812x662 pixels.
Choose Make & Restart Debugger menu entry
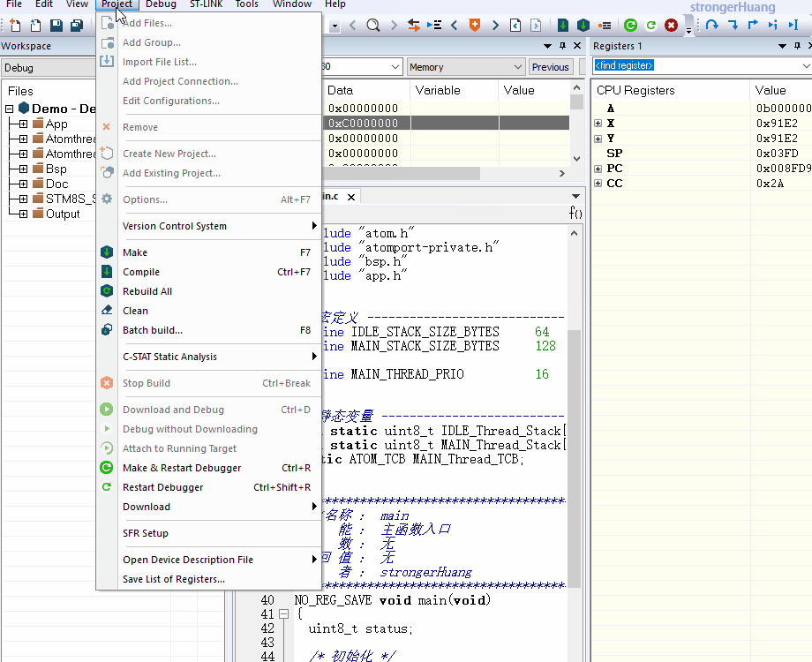click(181, 468)
